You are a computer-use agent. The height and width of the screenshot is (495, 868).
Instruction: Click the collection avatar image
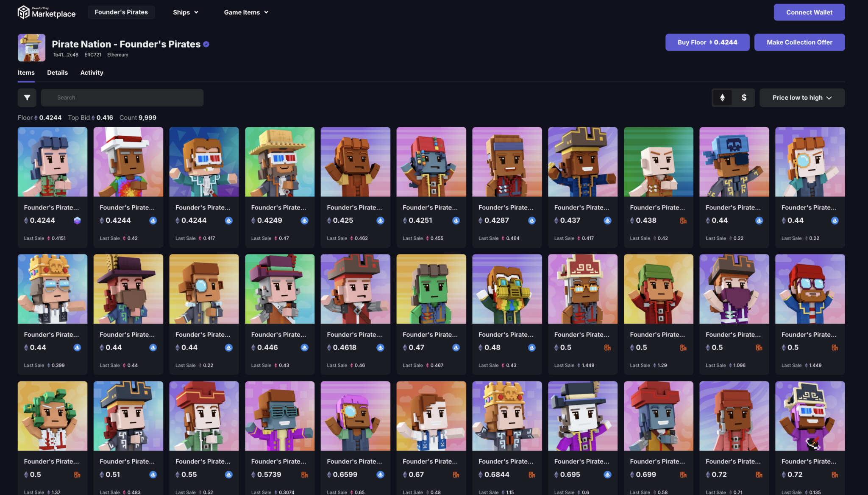[31, 48]
